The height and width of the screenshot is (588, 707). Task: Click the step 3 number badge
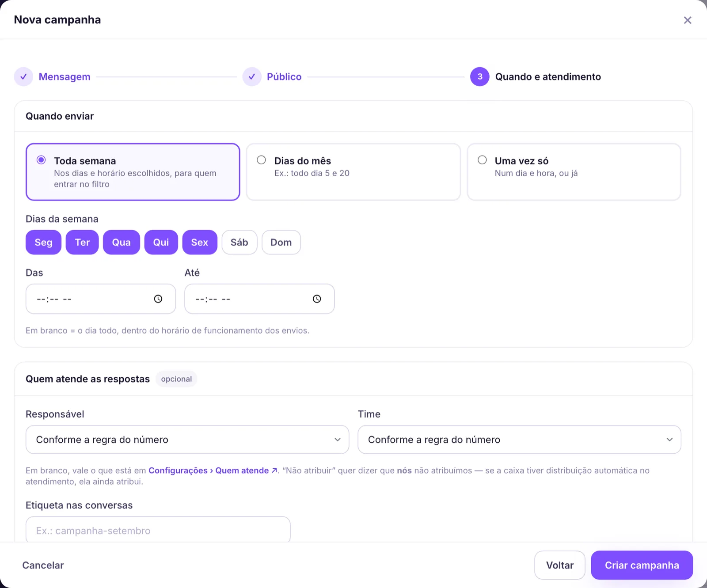click(x=480, y=77)
